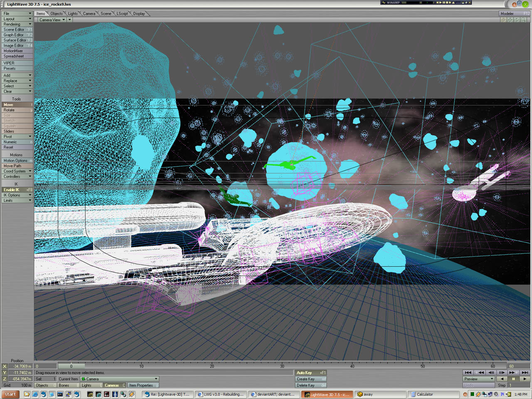The height and width of the screenshot is (399, 532).
Task: Open the File dropdown menu
Action: point(17,13)
